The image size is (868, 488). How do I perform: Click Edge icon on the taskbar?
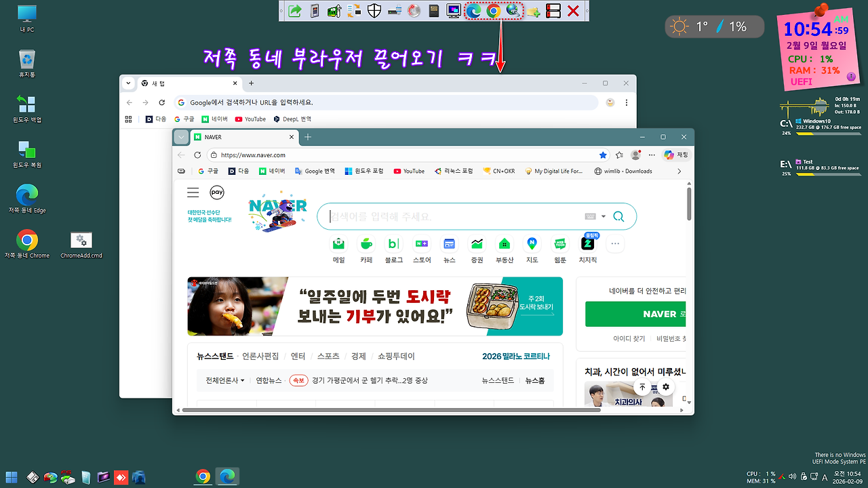(x=227, y=476)
